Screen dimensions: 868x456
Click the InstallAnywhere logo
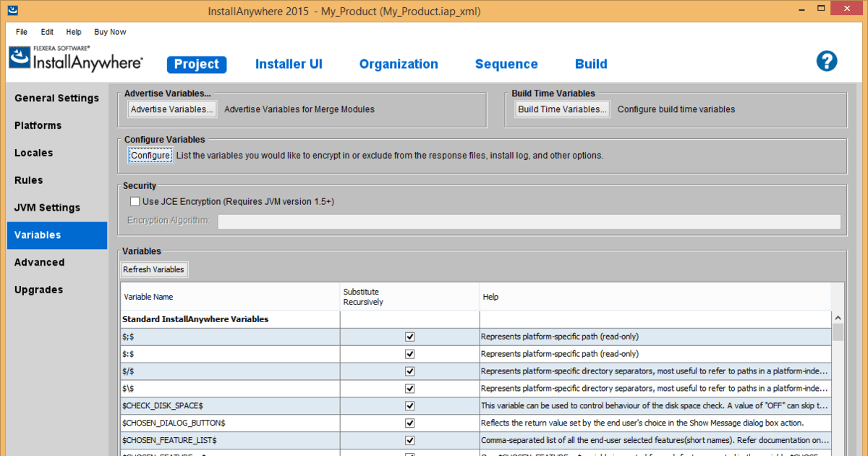[x=76, y=59]
